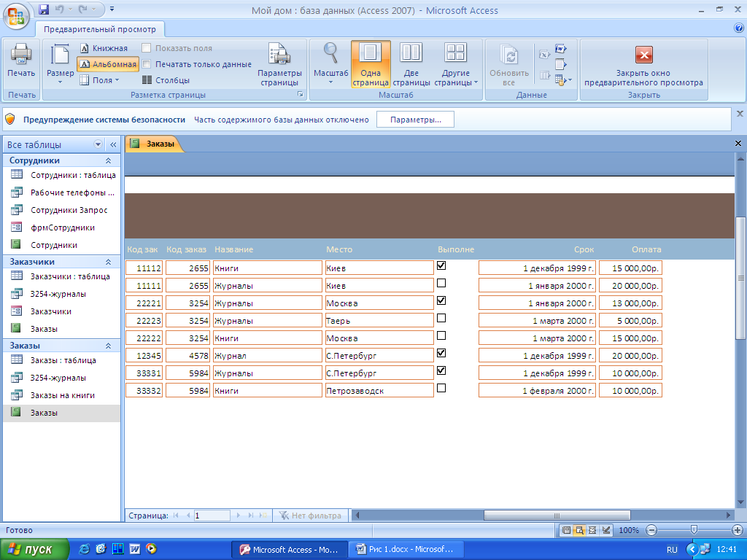Viewport: 747px width, 560px height.
Task: Open фрмСотрудники form
Action: pyautogui.click(x=63, y=227)
